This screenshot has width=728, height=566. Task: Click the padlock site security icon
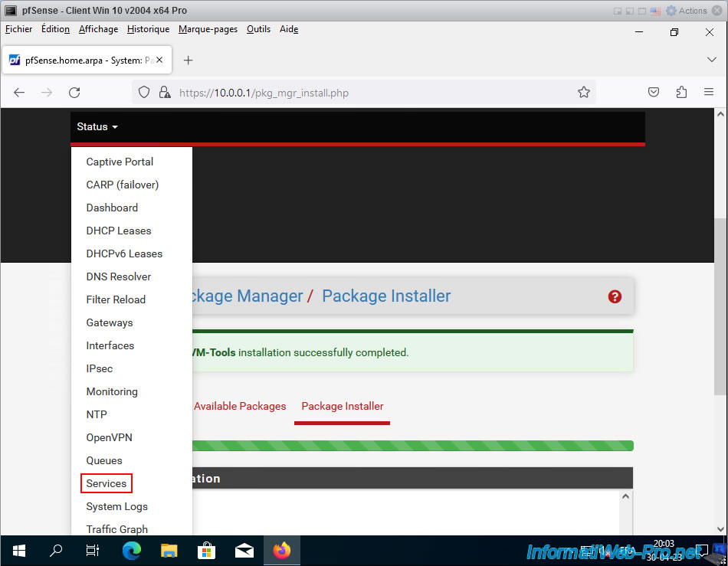[164, 93]
